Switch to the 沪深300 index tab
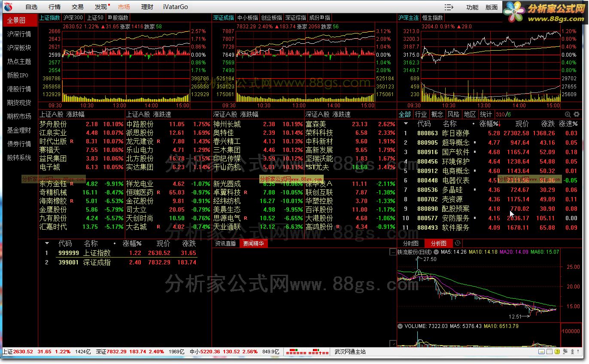Screen dimensions: 589x364 tap(73, 18)
